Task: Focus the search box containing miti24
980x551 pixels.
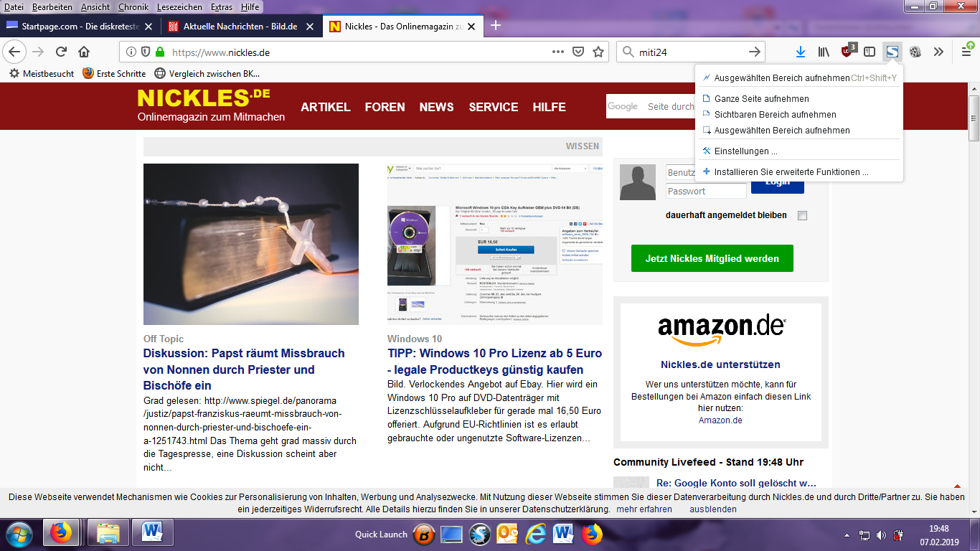Action: (690, 52)
